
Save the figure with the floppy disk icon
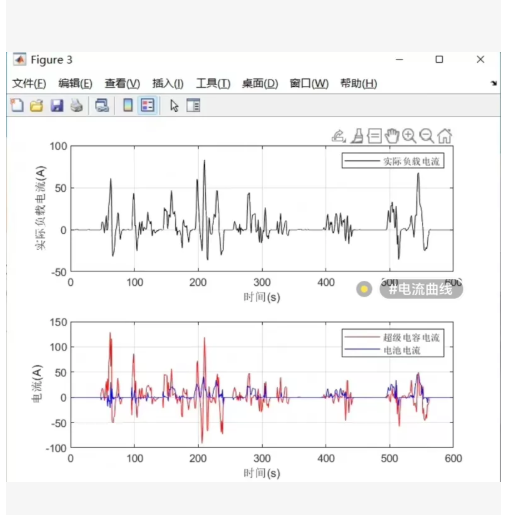[x=57, y=106]
